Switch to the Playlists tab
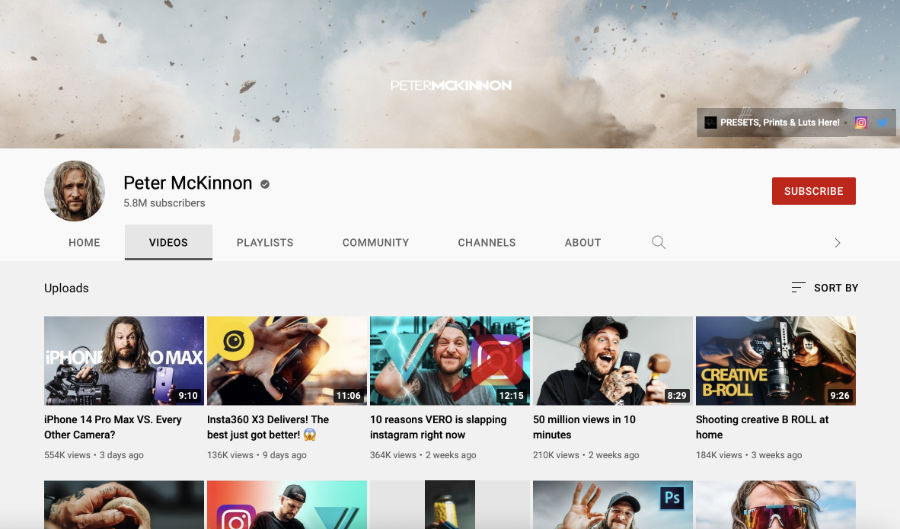The width and height of the screenshot is (900, 529). coord(265,242)
